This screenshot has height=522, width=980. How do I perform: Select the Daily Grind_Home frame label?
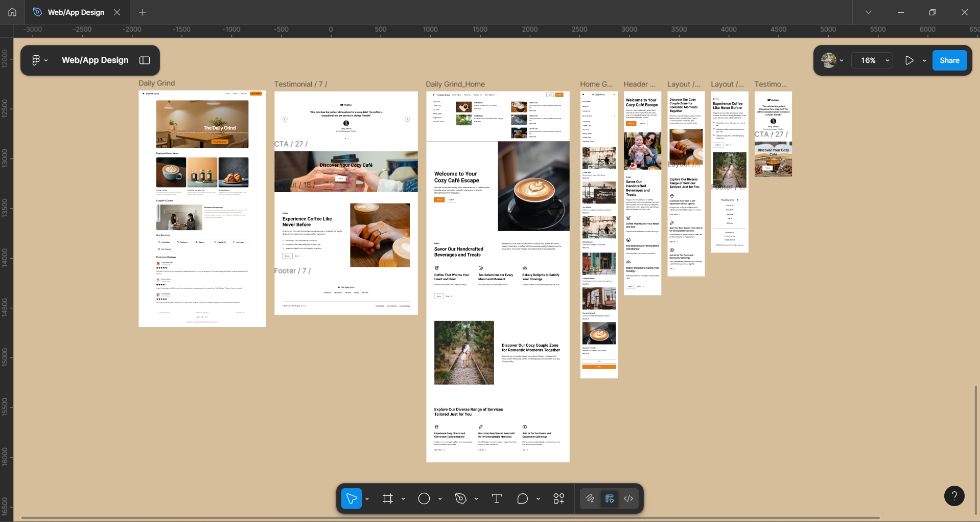pyautogui.click(x=455, y=84)
